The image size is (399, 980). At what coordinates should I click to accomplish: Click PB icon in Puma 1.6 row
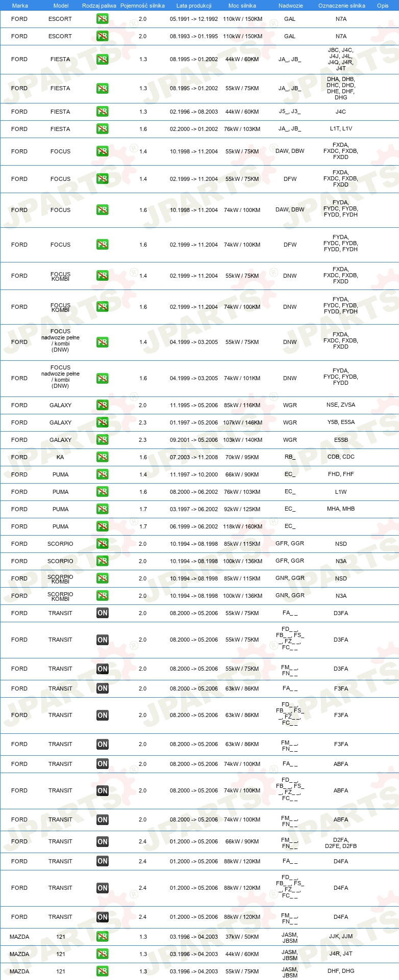point(103,492)
